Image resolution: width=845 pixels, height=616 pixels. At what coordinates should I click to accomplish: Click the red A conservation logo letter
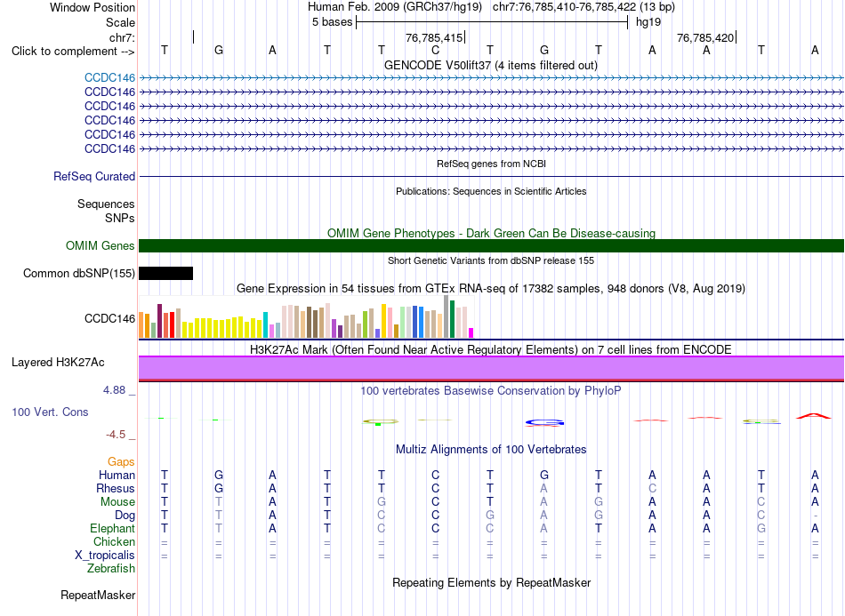point(814,416)
